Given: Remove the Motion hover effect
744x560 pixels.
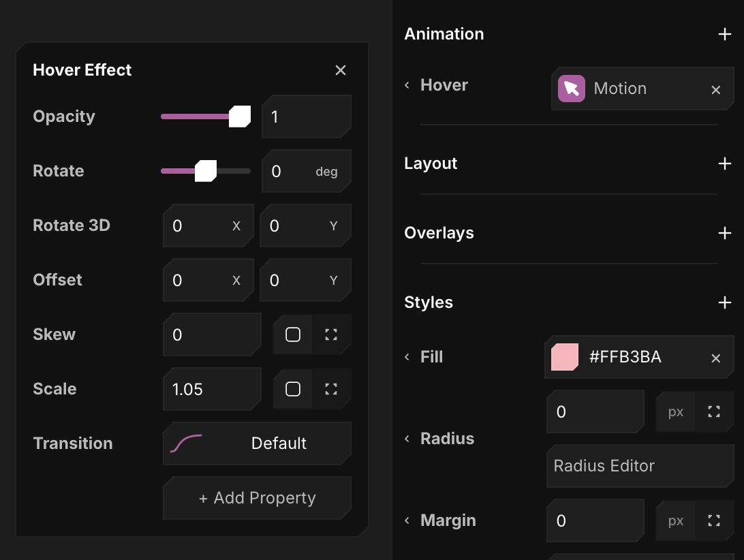Looking at the screenshot, I should (x=715, y=90).
